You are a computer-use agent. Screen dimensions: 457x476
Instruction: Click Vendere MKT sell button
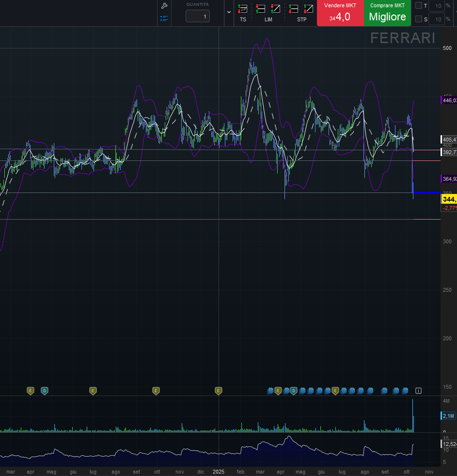point(340,13)
